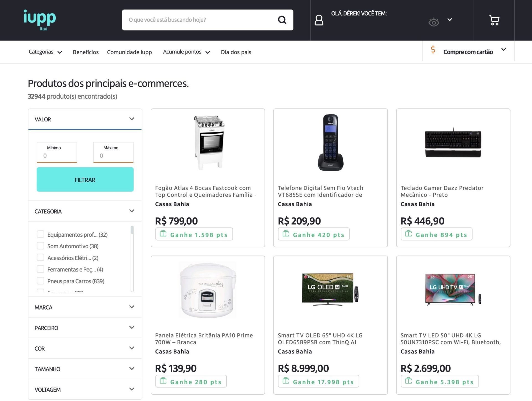
Task: Click Ganhe 280 pts badge
Action: [x=191, y=381]
